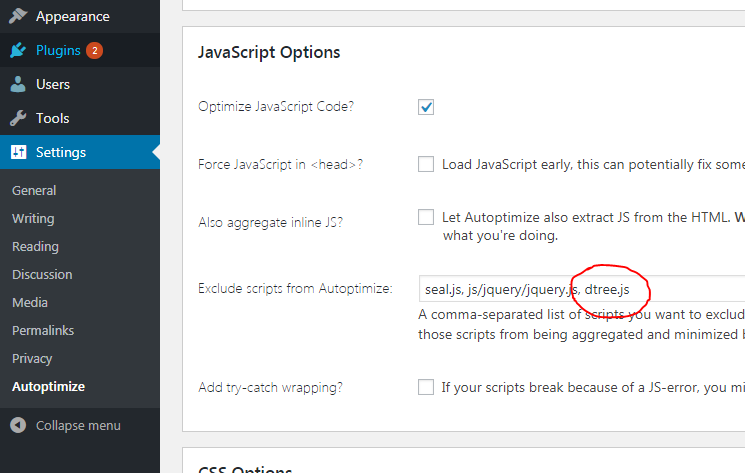Click the Users person icon
This screenshot has height=473, width=745.
[x=18, y=84]
